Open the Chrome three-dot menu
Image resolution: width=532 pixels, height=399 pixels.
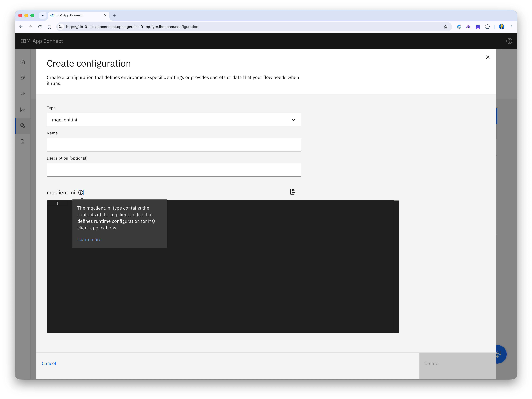[x=511, y=27]
